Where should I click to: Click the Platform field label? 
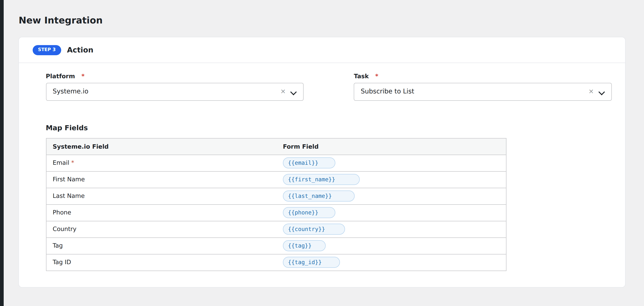[x=60, y=76]
